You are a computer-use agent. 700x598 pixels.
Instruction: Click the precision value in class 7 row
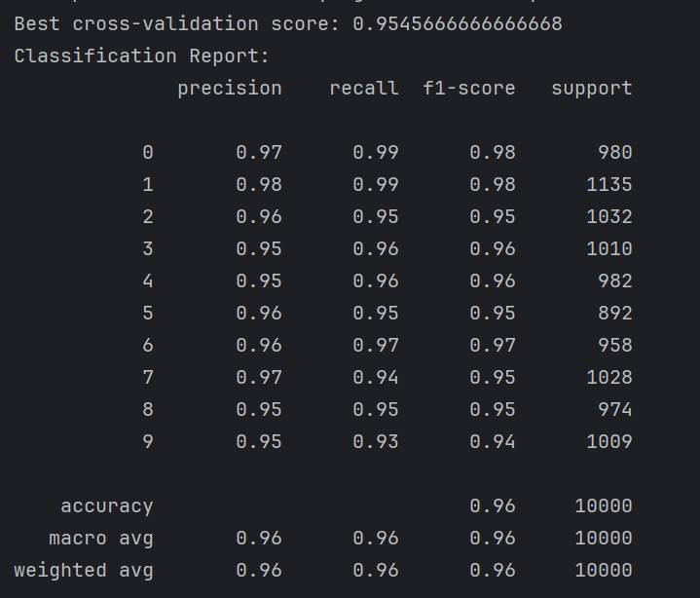tap(258, 377)
